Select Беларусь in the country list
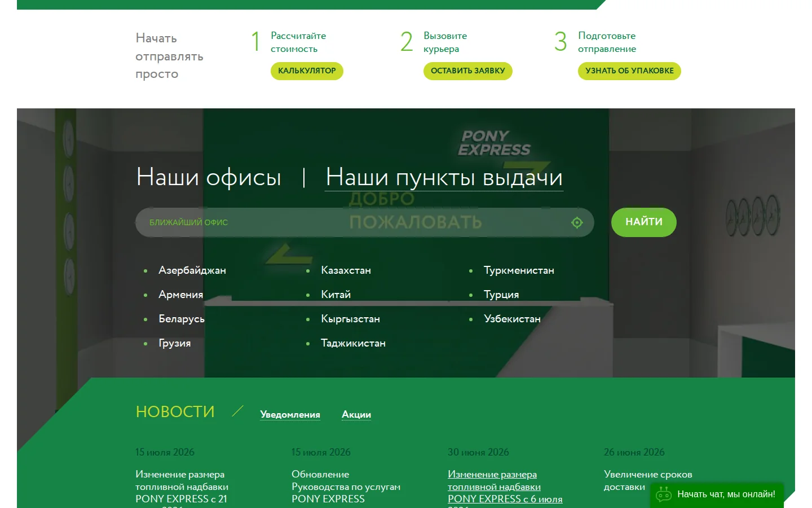Viewport: 812px width, 508px height. (x=182, y=319)
